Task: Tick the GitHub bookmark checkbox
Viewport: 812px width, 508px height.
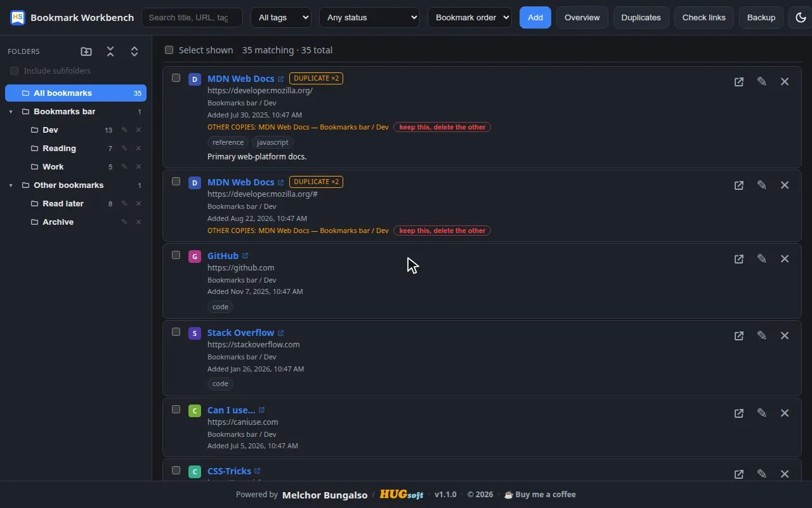Action: 176,255
